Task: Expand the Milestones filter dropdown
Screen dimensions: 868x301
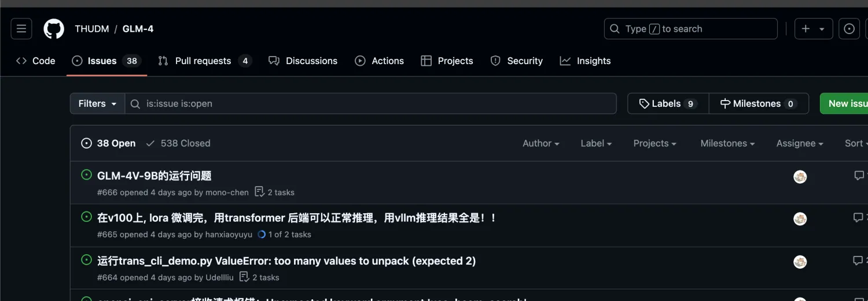Action: click(727, 143)
